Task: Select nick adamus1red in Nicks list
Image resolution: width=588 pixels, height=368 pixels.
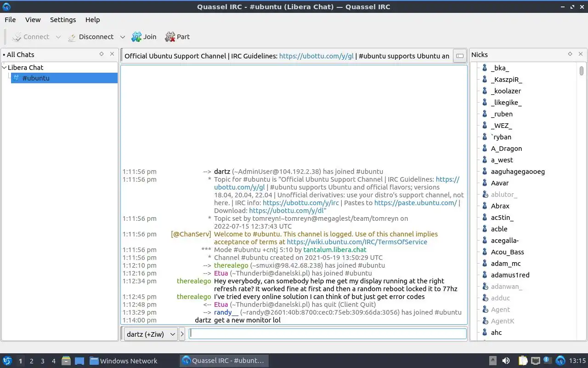Action: (510, 275)
